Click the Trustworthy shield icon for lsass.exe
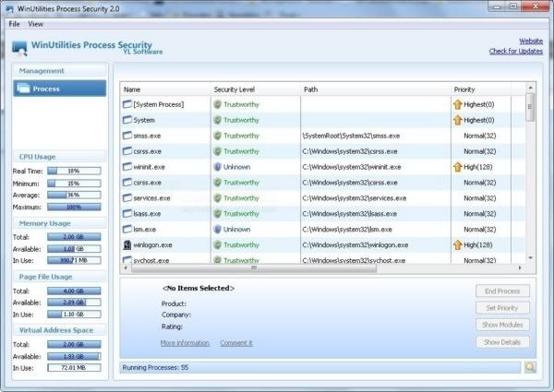 tap(218, 213)
